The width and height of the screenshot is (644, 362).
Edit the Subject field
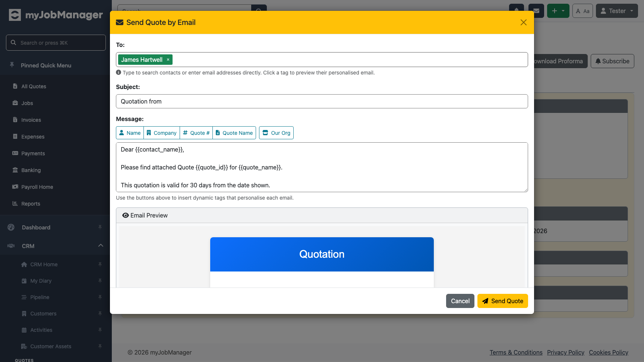click(x=322, y=101)
